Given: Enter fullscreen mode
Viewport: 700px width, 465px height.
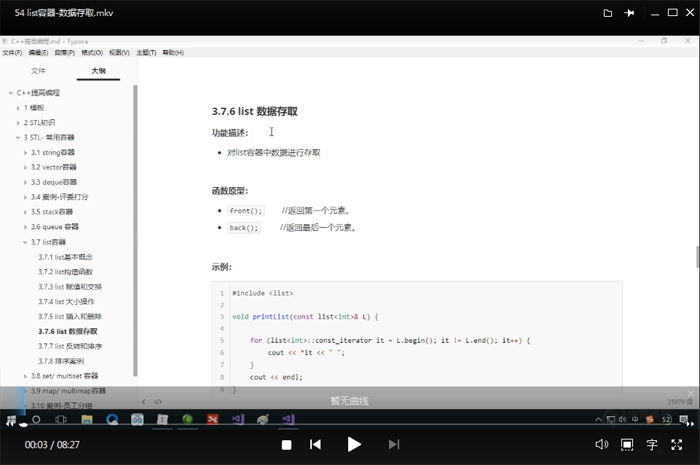Looking at the screenshot, I should point(677,444).
